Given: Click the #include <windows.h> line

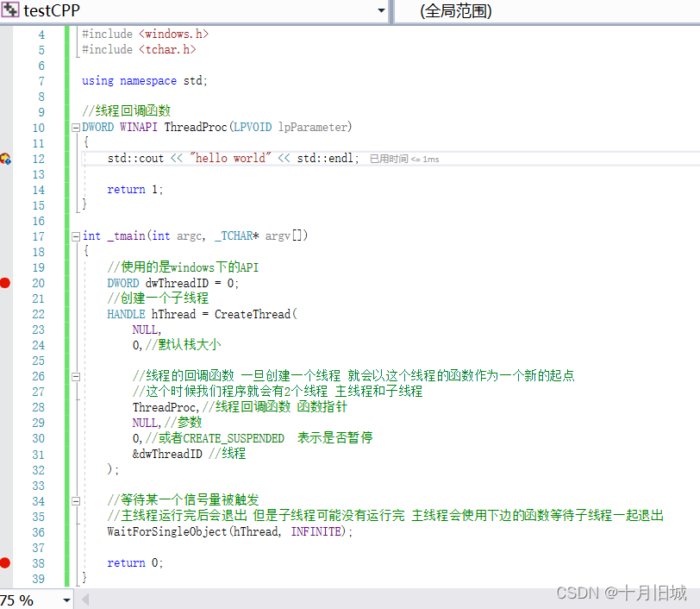Looking at the screenshot, I should tap(145, 34).
